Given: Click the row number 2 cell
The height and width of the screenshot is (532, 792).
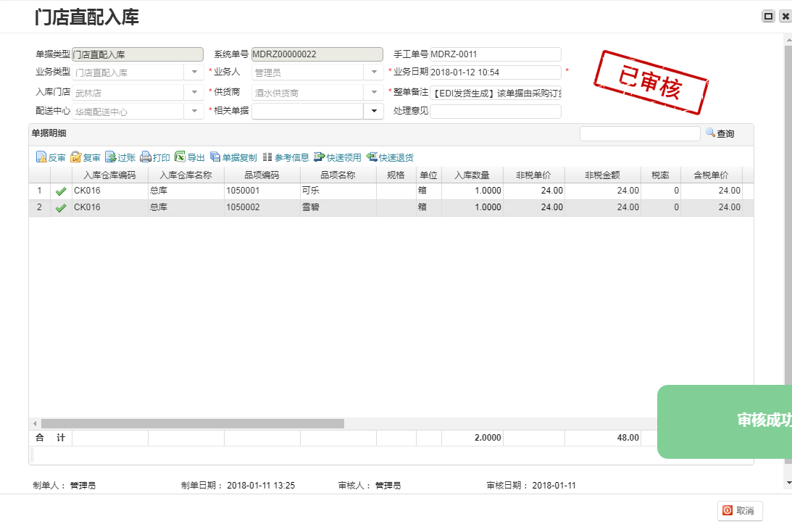Looking at the screenshot, I should point(39,207).
